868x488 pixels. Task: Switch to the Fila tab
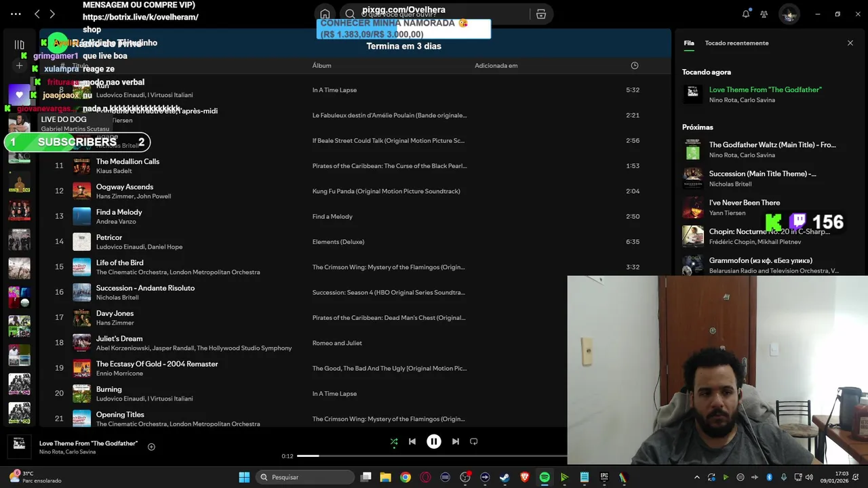point(689,43)
